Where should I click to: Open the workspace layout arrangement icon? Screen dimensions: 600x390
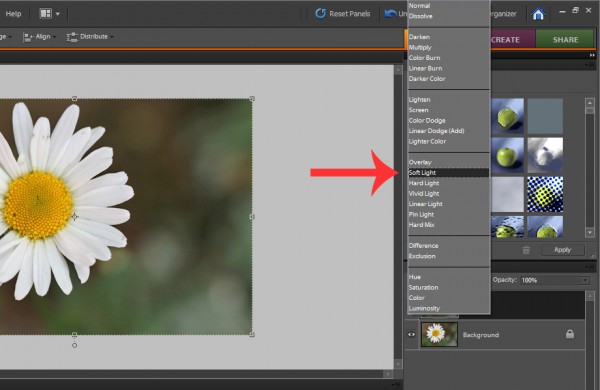pyautogui.click(x=46, y=14)
